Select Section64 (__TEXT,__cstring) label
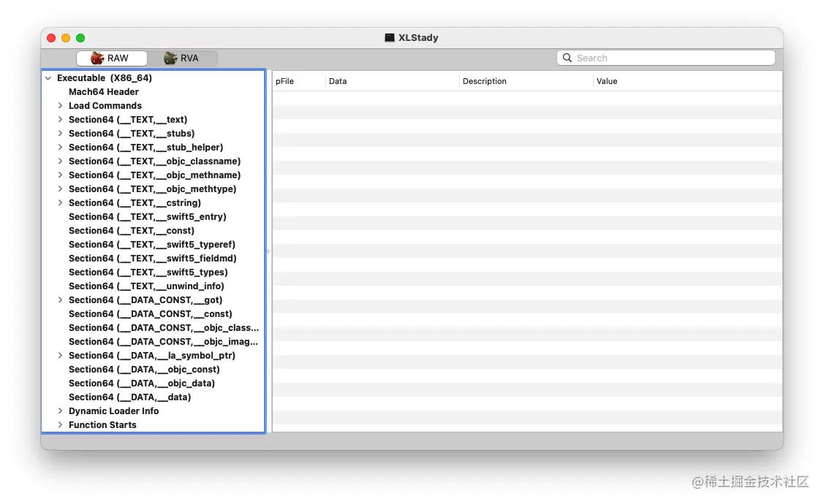824x504 pixels. pos(135,203)
